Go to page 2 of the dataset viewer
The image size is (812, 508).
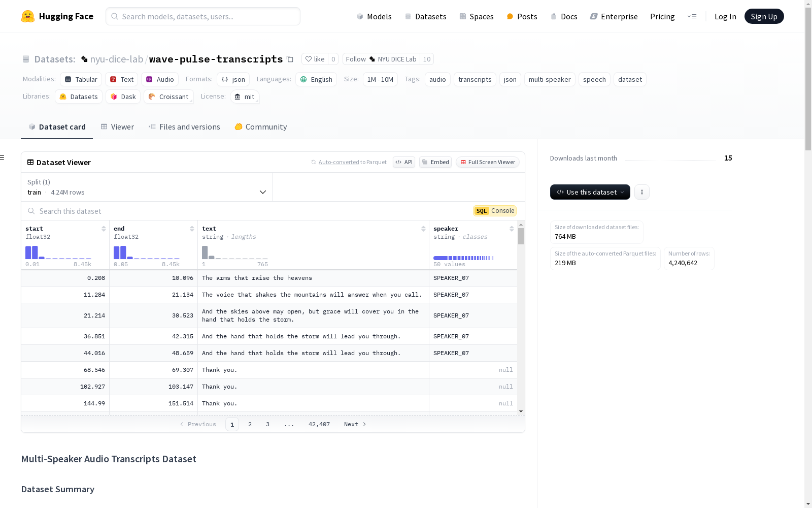[250, 424]
